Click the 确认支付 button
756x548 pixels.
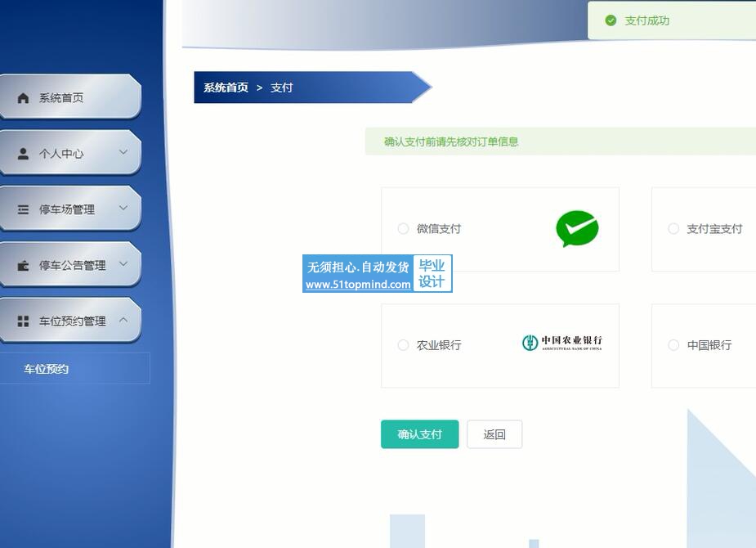(x=419, y=434)
